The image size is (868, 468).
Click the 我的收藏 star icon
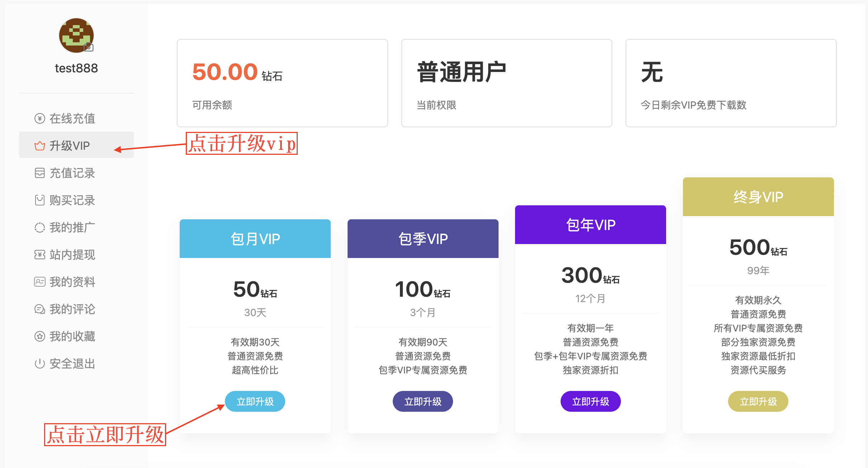pos(39,336)
